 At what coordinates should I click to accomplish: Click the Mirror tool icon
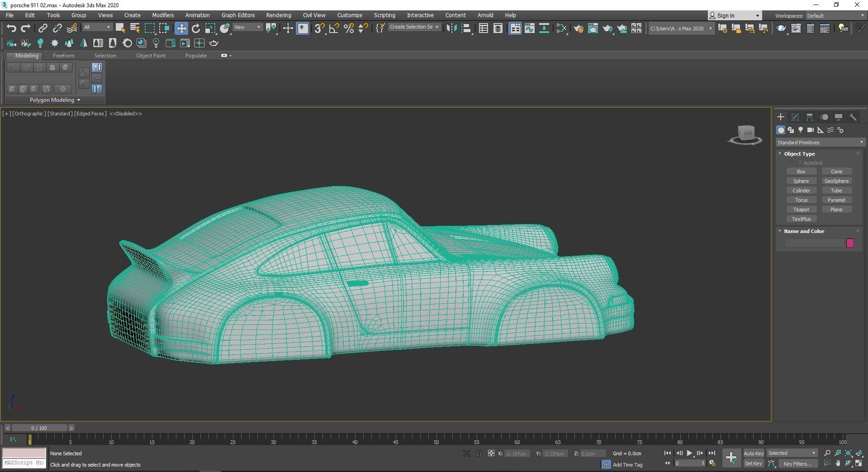click(451, 28)
